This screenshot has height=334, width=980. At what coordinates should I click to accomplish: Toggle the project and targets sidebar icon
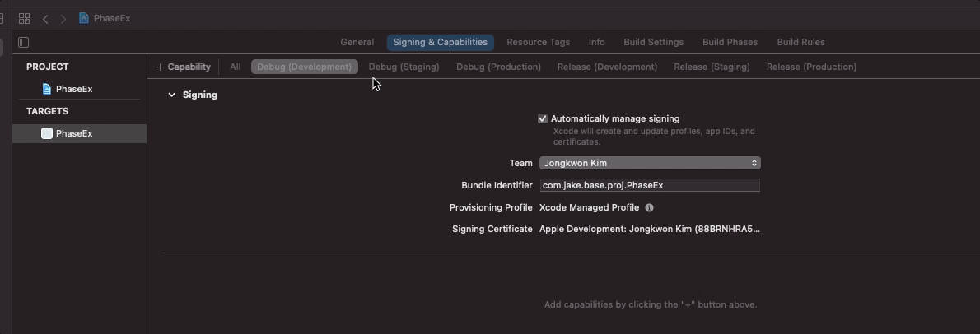24,43
